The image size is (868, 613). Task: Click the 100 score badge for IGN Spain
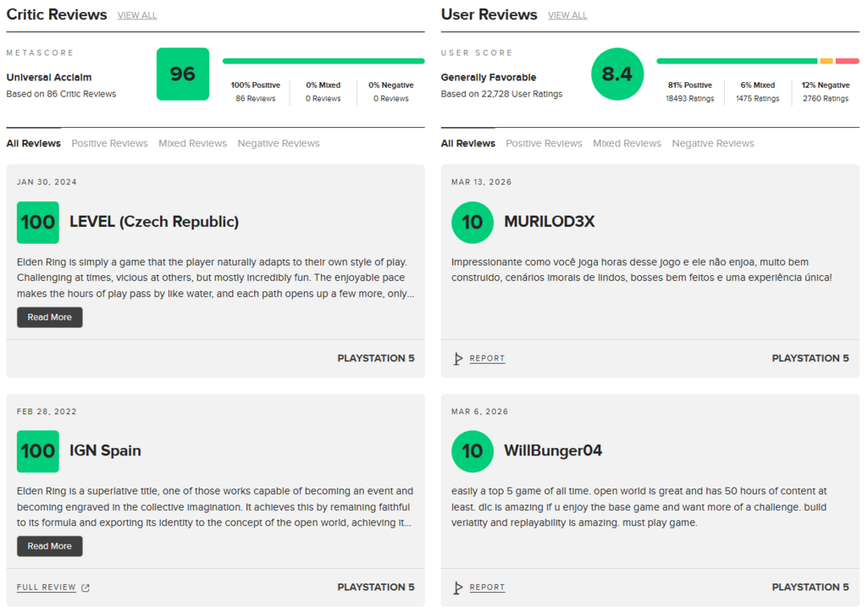click(38, 451)
